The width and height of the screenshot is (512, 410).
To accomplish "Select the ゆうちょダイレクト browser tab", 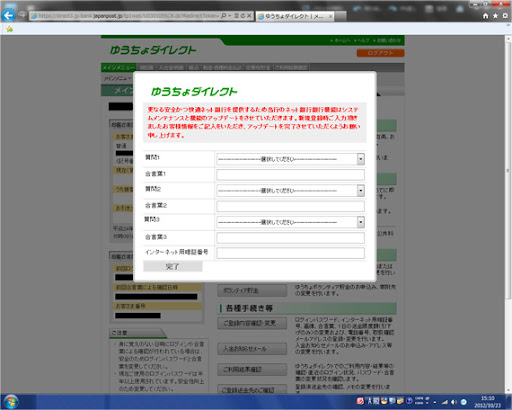I will [x=294, y=16].
